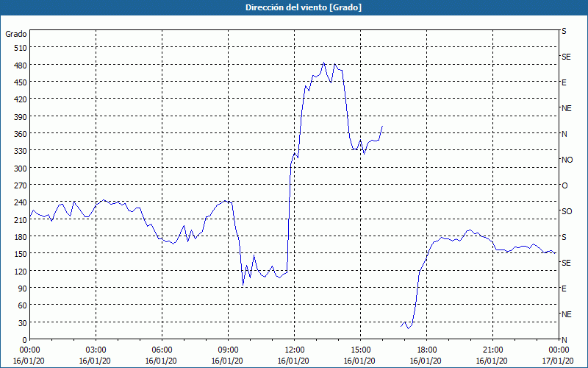Select the 60 degree axis label
This screenshot has width=588, height=368.
[23, 305]
